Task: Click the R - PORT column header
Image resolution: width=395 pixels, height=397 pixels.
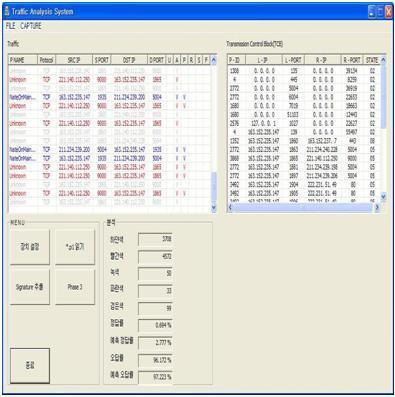Action: [352, 60]
